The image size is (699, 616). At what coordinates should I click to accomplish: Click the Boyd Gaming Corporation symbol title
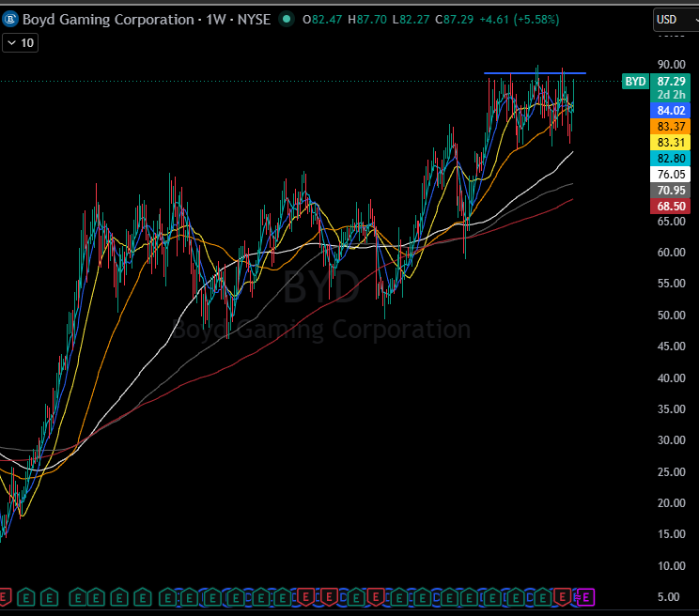click(108, 20)
